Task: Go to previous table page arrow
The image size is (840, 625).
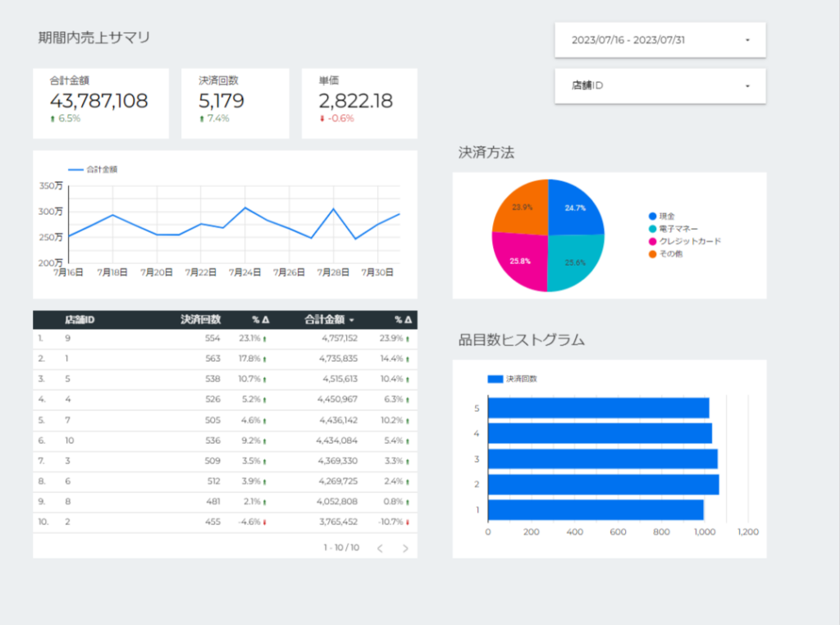Action: pos(380,548)
